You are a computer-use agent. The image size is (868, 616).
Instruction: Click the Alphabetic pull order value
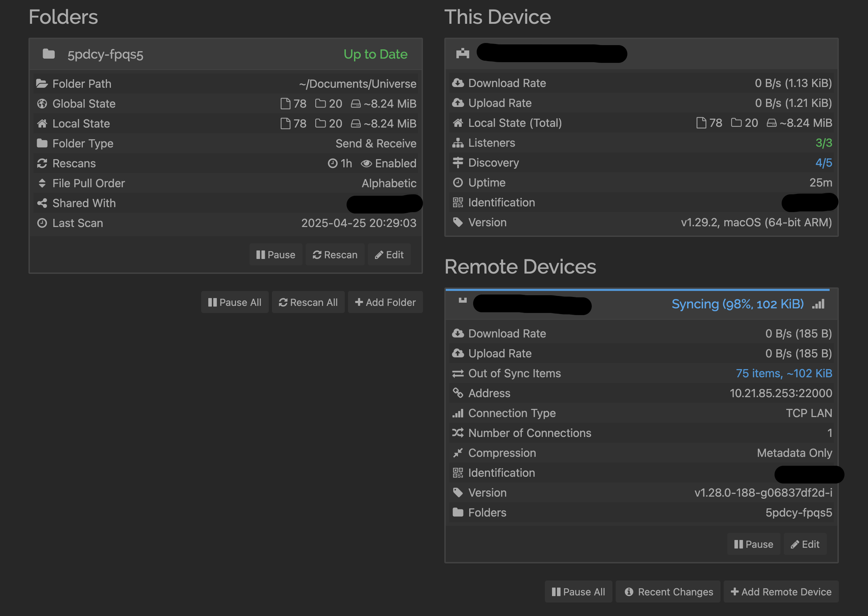pyautogui.click(x=389, y=183)
